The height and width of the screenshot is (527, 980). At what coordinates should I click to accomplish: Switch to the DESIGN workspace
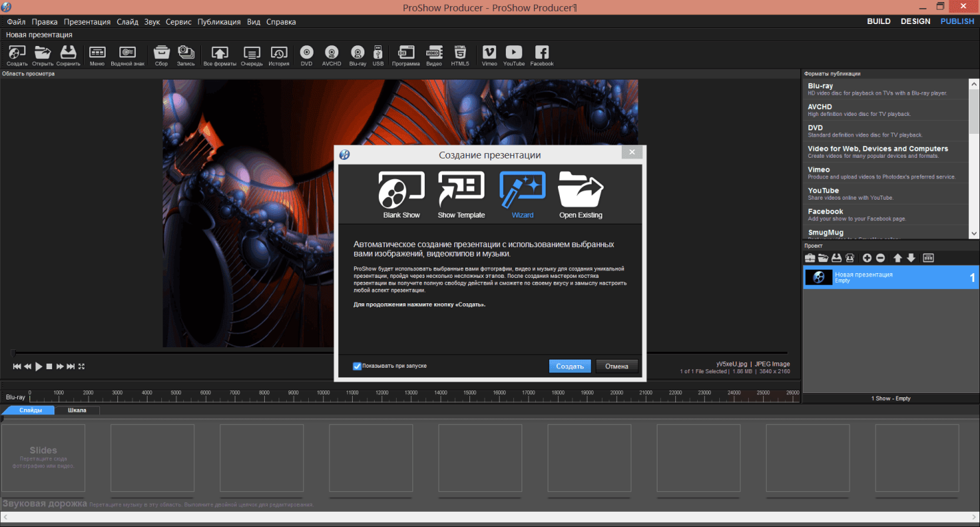(x=915, y=21)
